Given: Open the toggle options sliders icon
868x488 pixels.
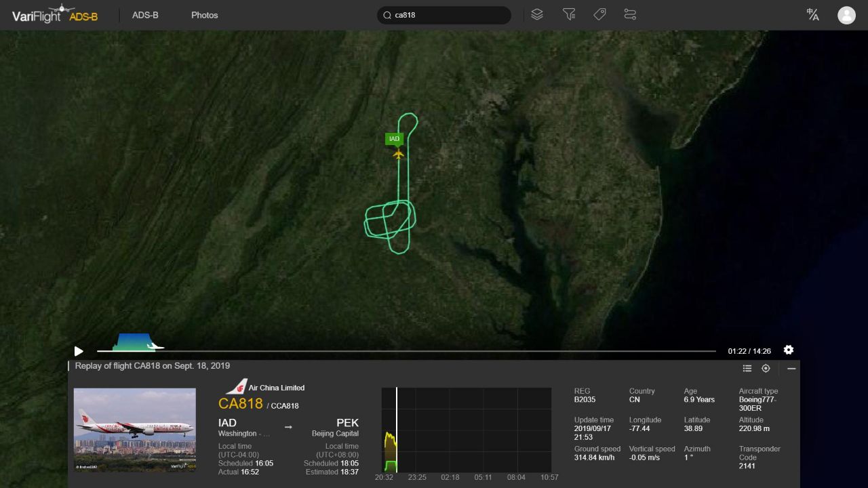Looking at the screenshot, I should click(630, 14).
